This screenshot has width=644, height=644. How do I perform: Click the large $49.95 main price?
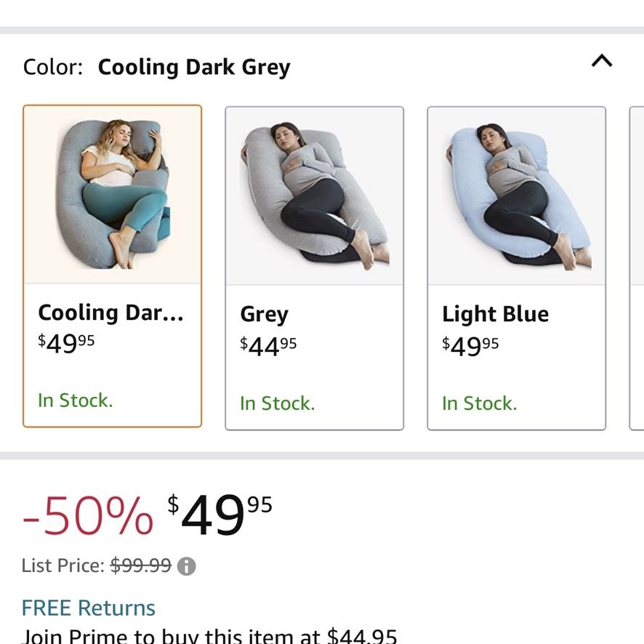[x=220, y=514]
